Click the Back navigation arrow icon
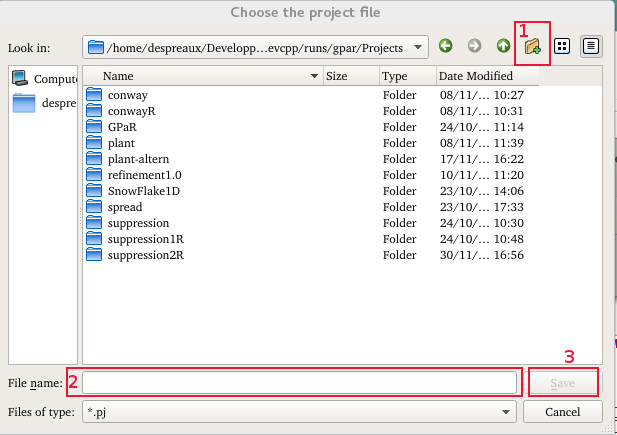This screenshot has width=617, height=435. (445, 46)
